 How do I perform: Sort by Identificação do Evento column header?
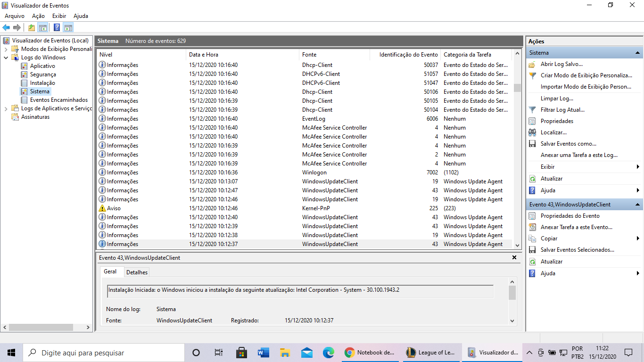[405, 55]
